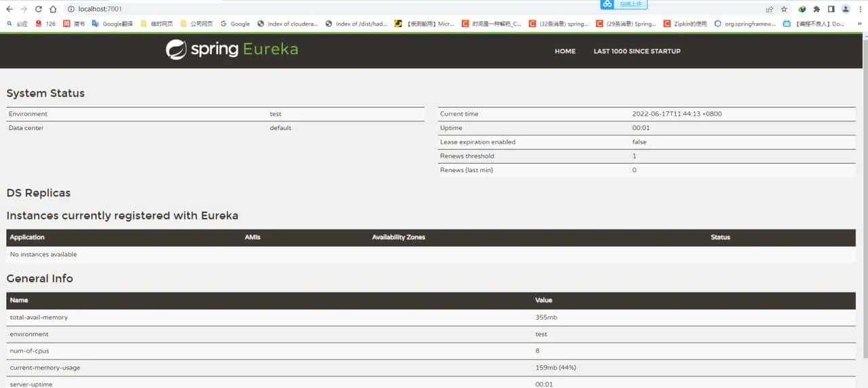868x388 pixels.
Task: Click the server-uptime row name
Action: tap(31, 384)
